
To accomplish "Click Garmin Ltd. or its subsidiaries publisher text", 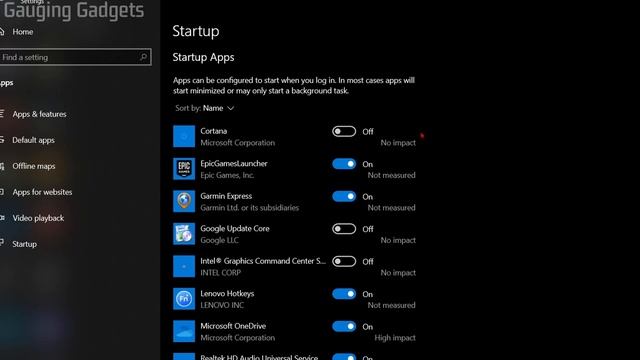I will (x=249, y=208).
